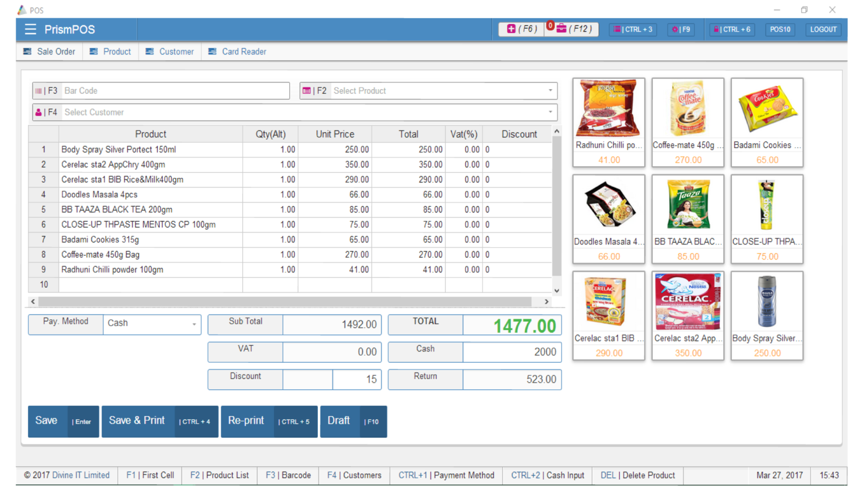Change the Pay. Method Cash dropdown

pos(152,323)
